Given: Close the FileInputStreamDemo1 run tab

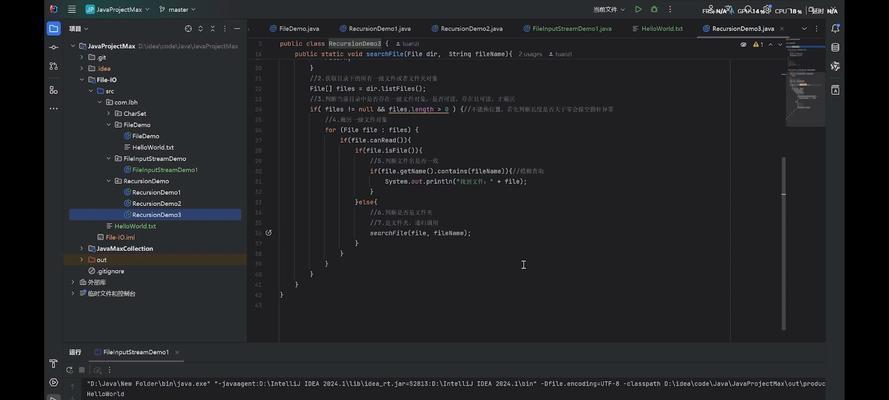Looking at the screenshot, I should [177, 352].
